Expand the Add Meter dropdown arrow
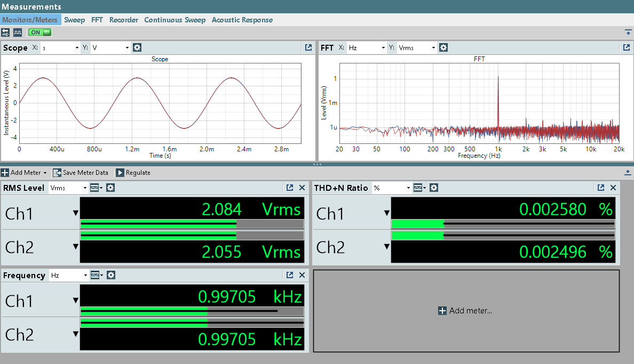 click(x=45, y=173)
